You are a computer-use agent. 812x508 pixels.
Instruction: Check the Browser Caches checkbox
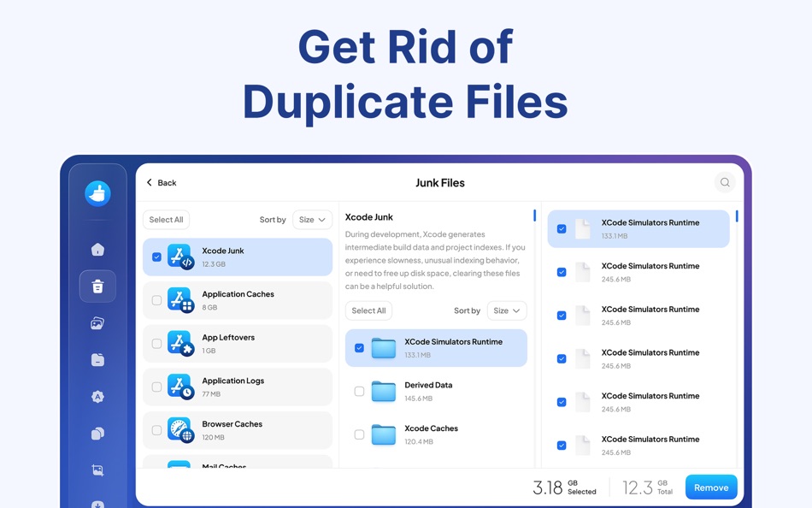(156, 430)
